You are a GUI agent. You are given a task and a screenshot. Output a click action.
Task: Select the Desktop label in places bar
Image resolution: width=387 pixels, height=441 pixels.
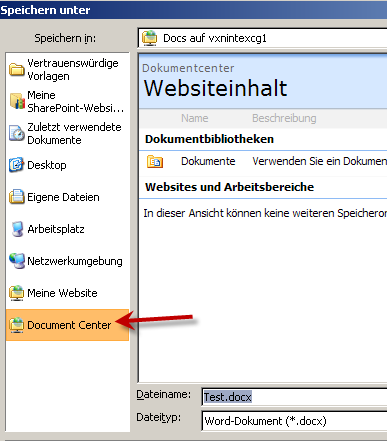tap(47, 165)
